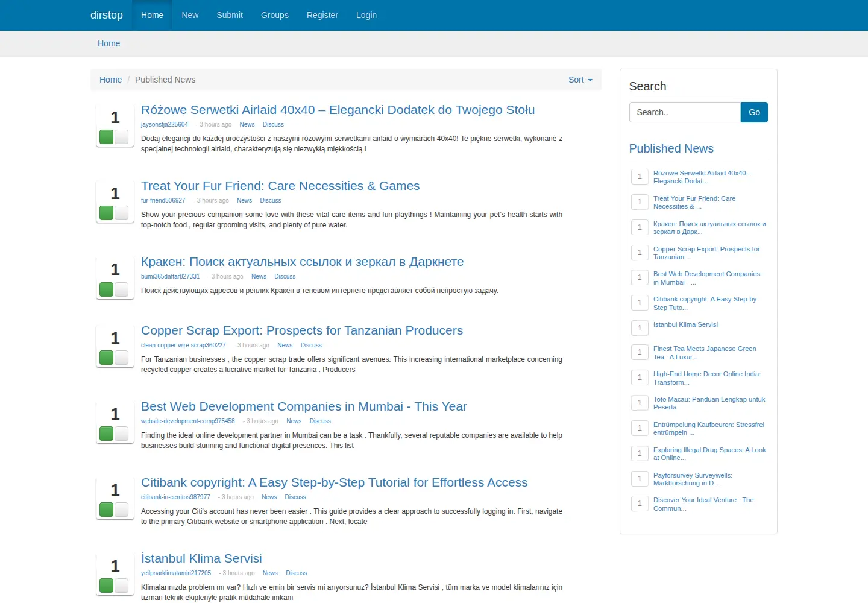Downvote the İstanbul Klima Servisi post
The image size is (868, 603).
click(x=121, y=586)
